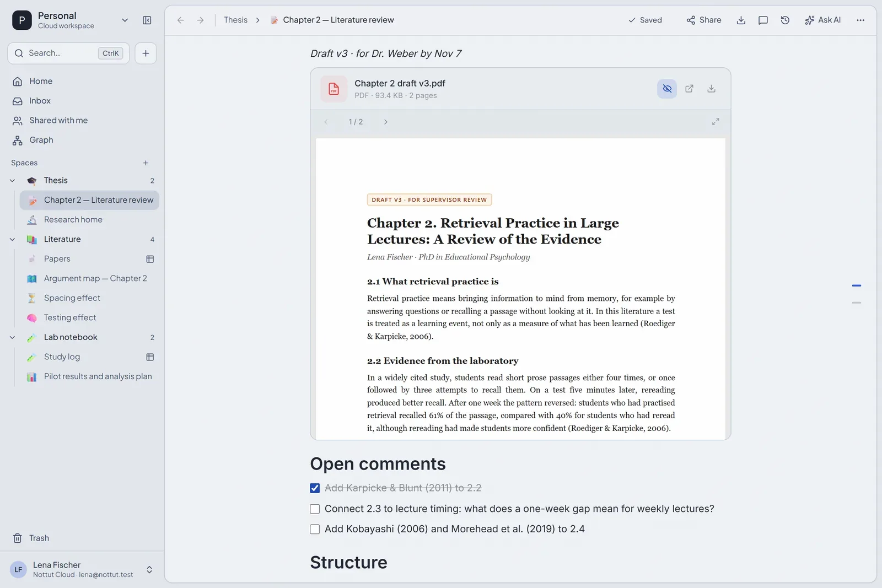This screenshot has width=882, height=588.
Task: Collapse the Thesis space
Action: (x=13, y=181)
